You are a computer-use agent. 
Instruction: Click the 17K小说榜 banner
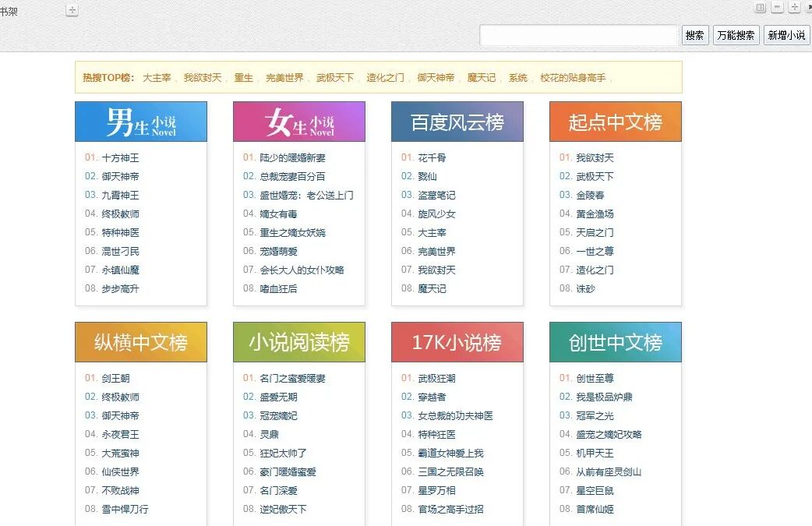click(457, 342)
